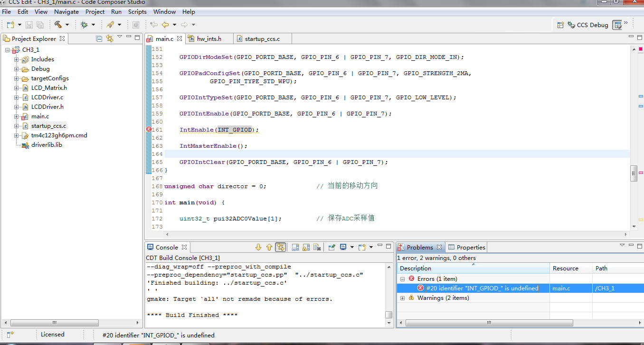Collapse the Errors (1 item) group

click(403, 279)
